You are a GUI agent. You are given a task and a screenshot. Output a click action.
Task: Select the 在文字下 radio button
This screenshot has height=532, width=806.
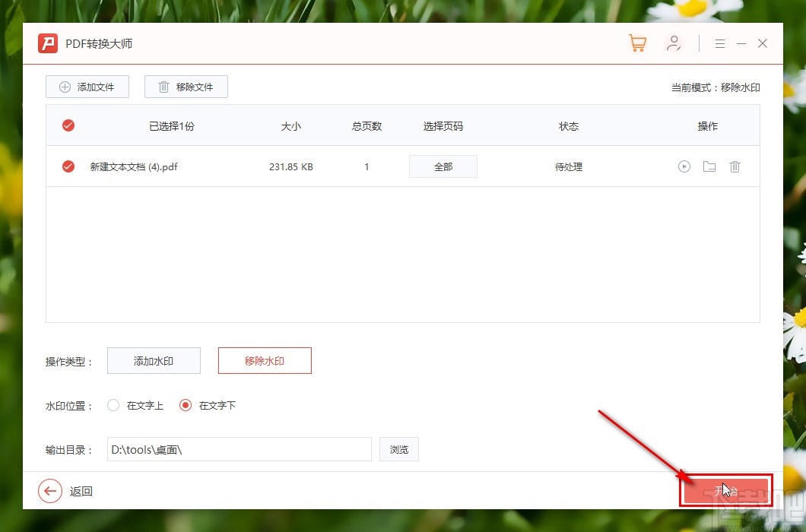(185, 405)
